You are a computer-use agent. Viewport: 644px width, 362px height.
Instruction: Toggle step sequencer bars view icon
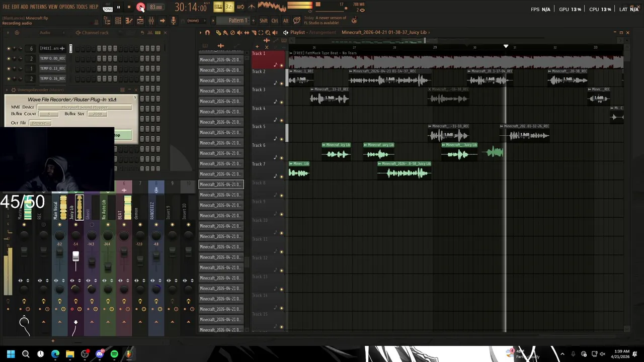pyautogui.click(x=158, y=33)
